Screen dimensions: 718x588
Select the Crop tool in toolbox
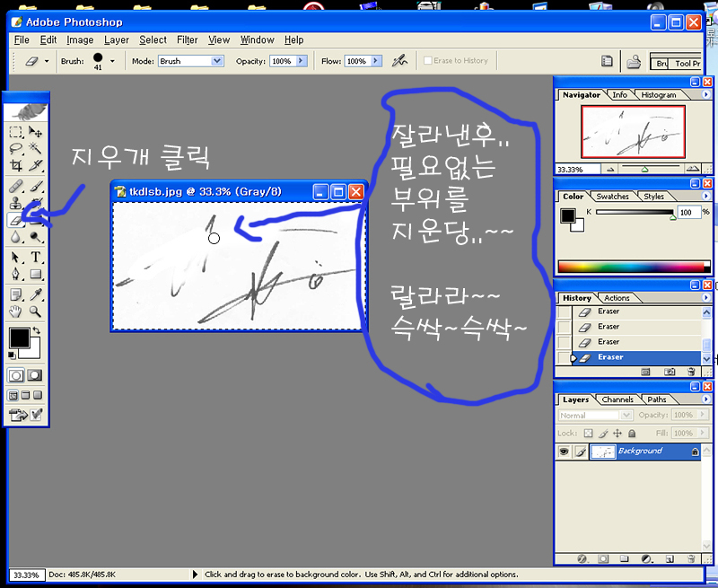point(16,165)
